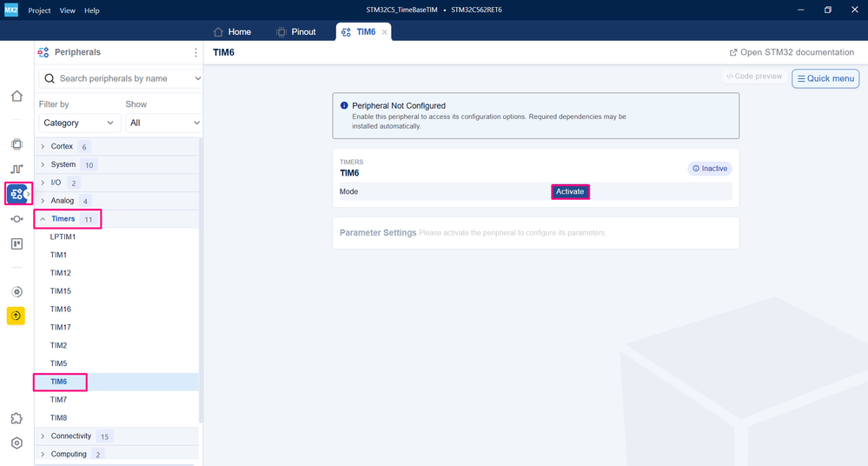Focus the Search peripherals by name field

(120, 79)
